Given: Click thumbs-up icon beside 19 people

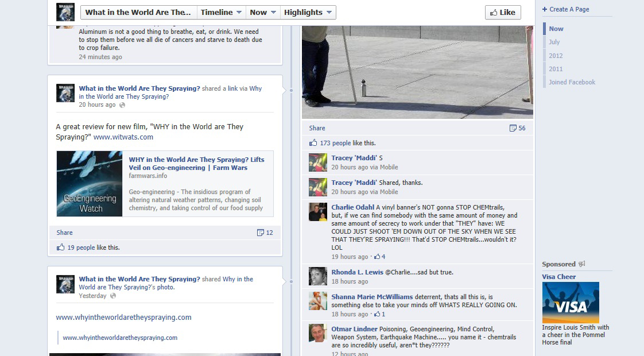Looking at the screenshot, I should [x=60, y=247].
